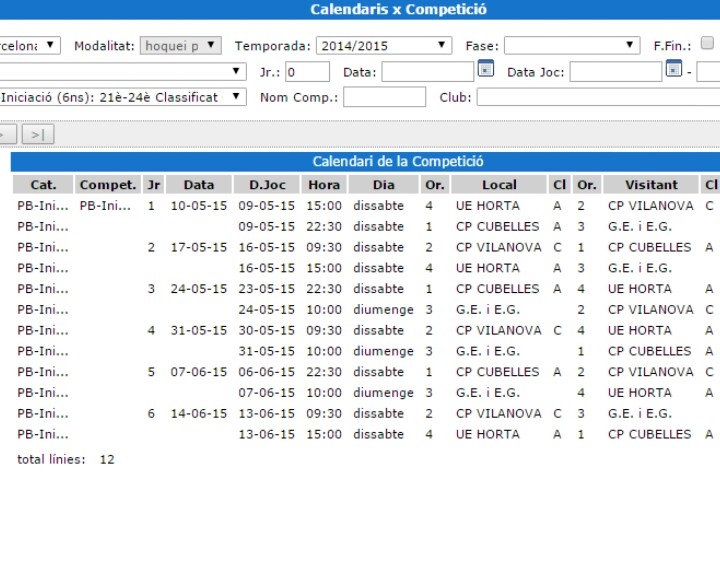
Task: Open the calendar picker beside the Data Joc field
Action: coord(674,70)
